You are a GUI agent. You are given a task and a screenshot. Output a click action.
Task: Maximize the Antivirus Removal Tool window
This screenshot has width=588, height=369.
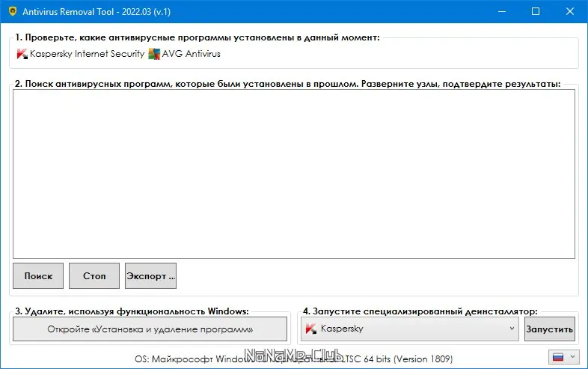point(536,11)
